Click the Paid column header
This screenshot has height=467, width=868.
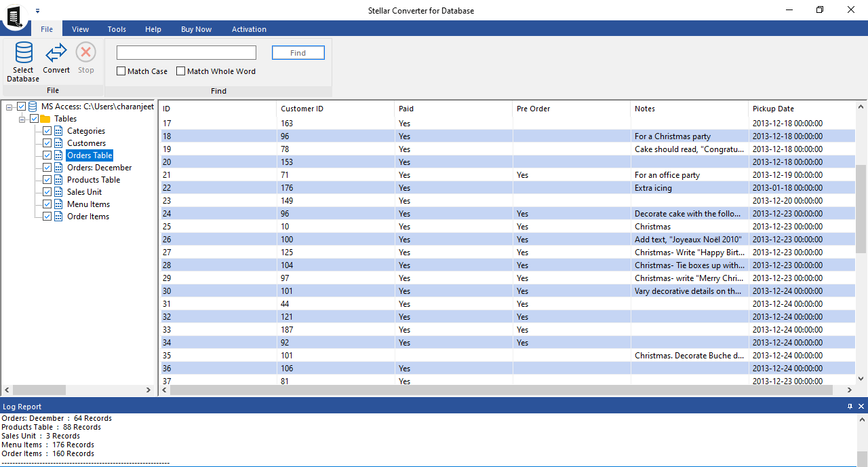454,109
